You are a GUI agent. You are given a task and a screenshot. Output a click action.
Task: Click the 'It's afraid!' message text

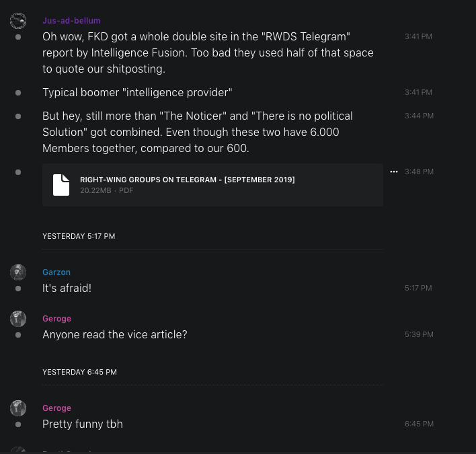tap(67, 288)
